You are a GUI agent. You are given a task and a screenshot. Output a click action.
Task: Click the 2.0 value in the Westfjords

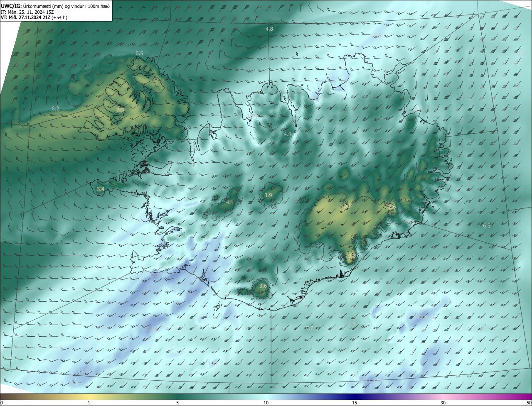[120, 110]
